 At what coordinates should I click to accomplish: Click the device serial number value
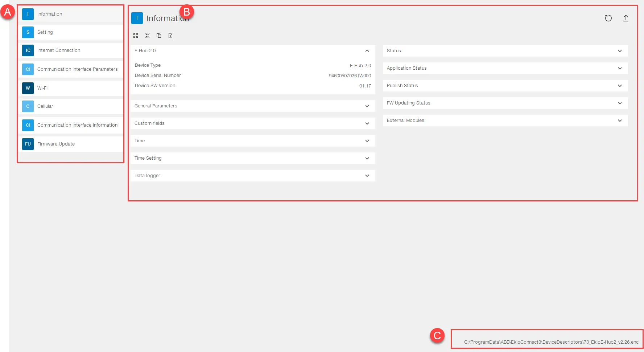click(x=350, y=76)
